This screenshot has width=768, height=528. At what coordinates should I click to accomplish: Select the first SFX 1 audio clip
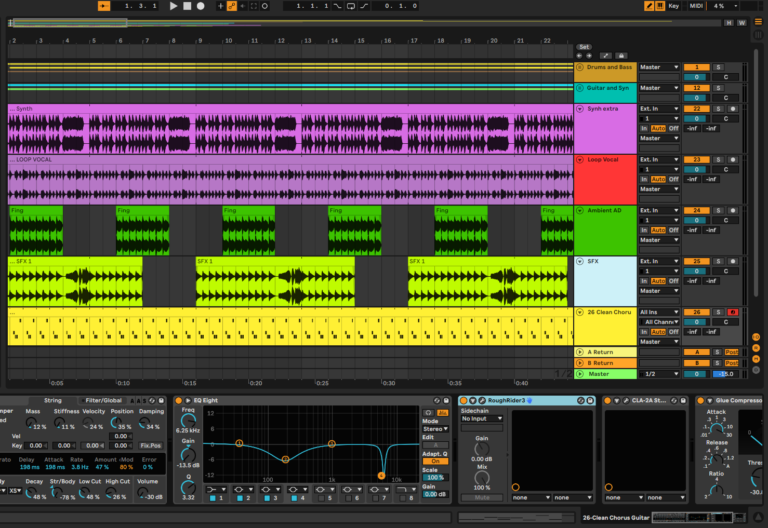click(x=75, y=282)
